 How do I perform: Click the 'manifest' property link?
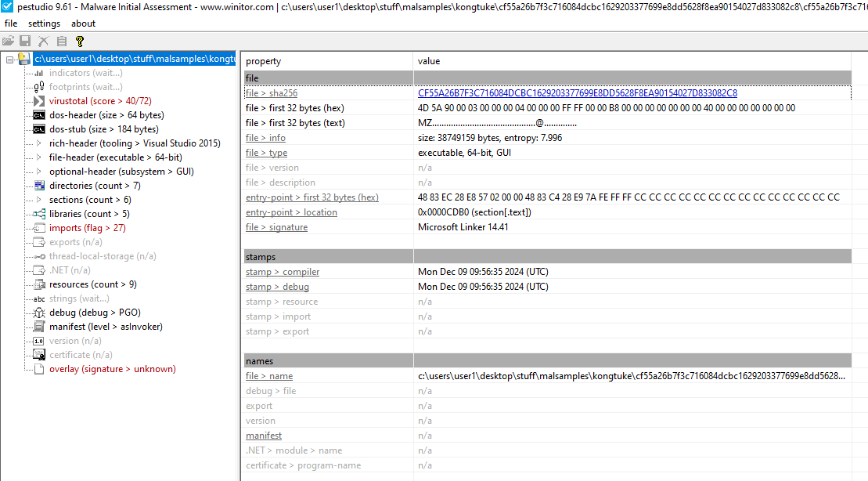click(264, 436)
